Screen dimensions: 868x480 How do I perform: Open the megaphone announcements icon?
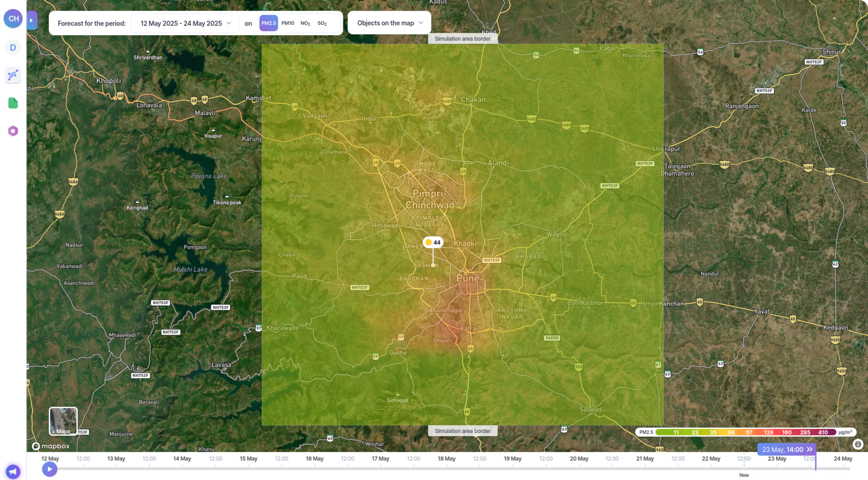tap(13, 471)
